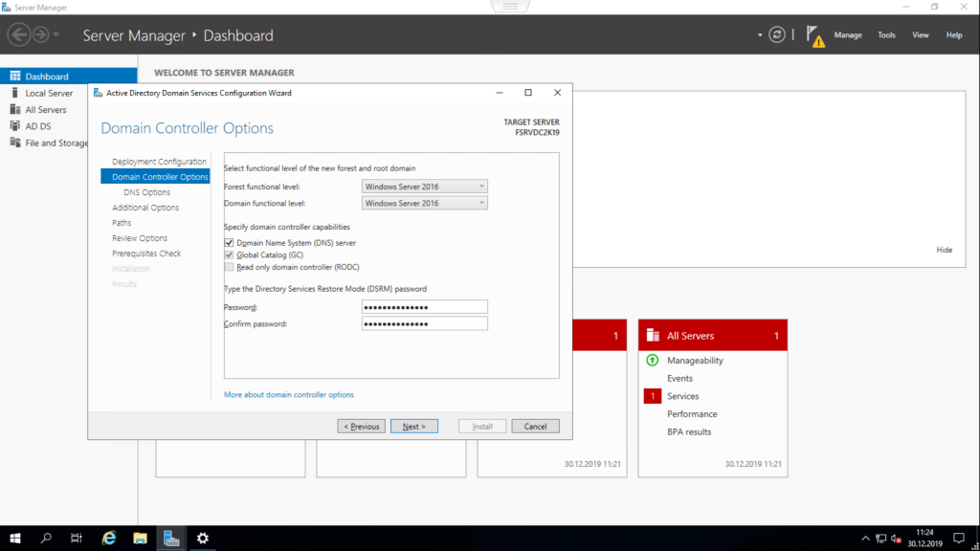The image size is (980, 551).
Task: Expand the navigation history dropdown arrow
Action: pos(56,35)
